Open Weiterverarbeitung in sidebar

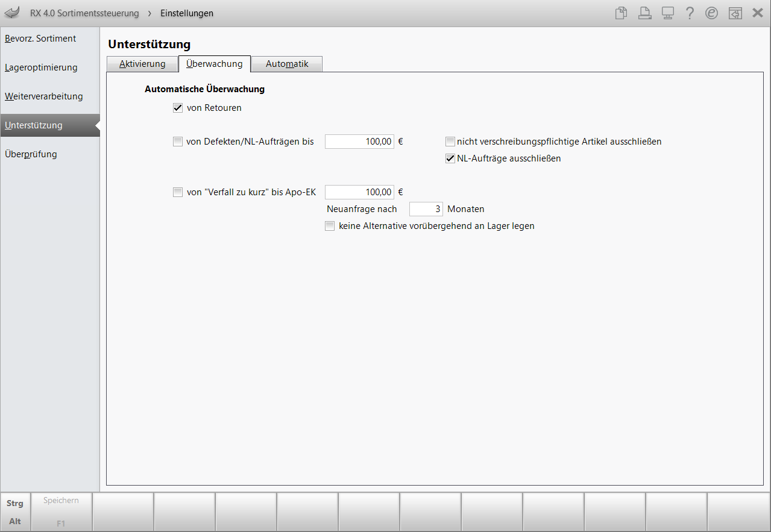50,96
